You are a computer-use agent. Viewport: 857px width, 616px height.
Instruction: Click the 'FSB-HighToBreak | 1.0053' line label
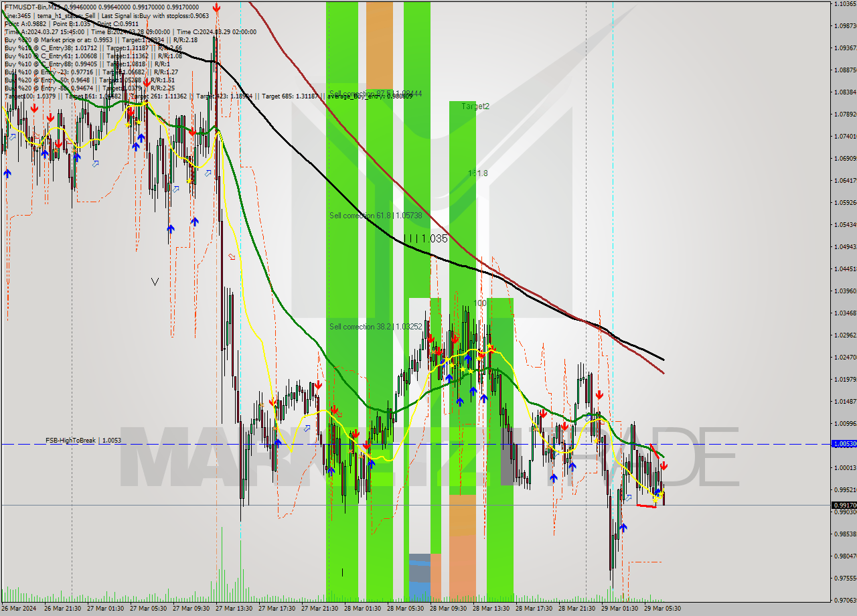coord(84,441)
